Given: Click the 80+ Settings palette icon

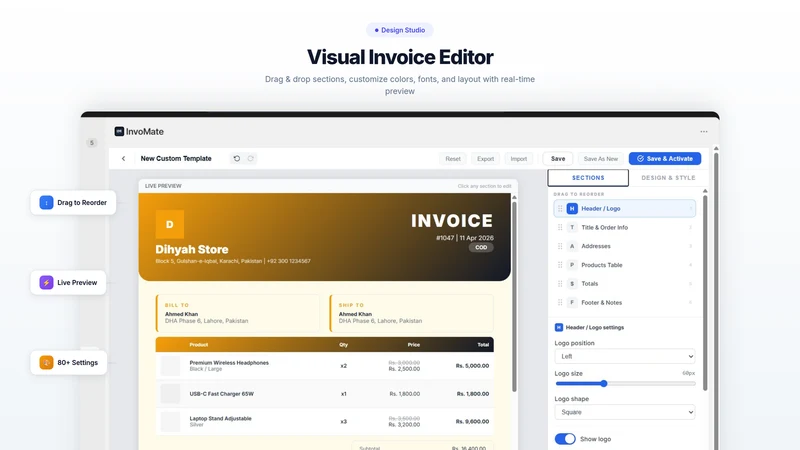Looking at the screenshot, I should [46, 363].
